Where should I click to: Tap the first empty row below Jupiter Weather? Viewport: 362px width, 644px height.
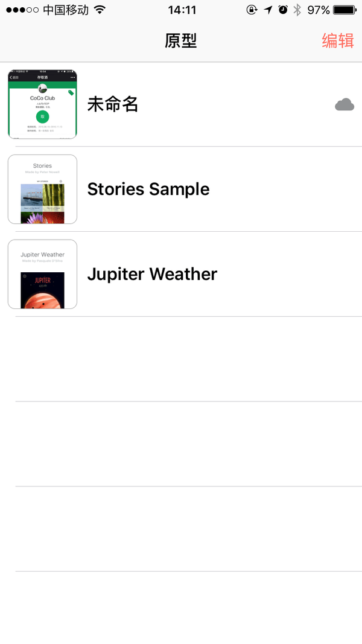coord(181,359)
